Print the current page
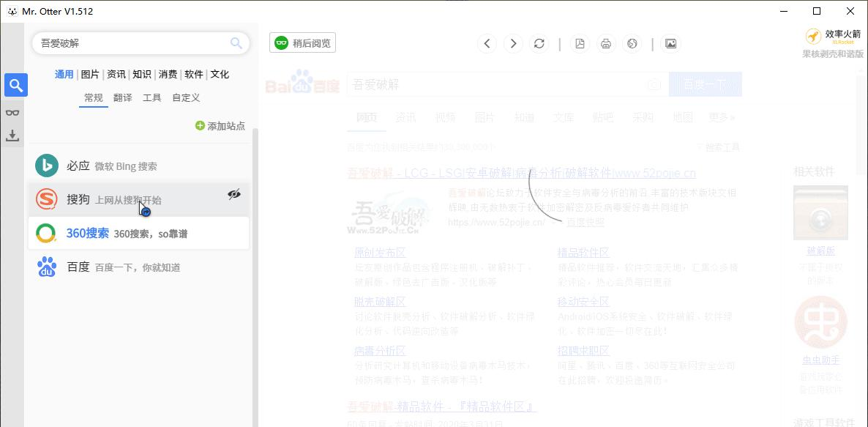This screenshot has width=868, height=427. coord(606,43)
